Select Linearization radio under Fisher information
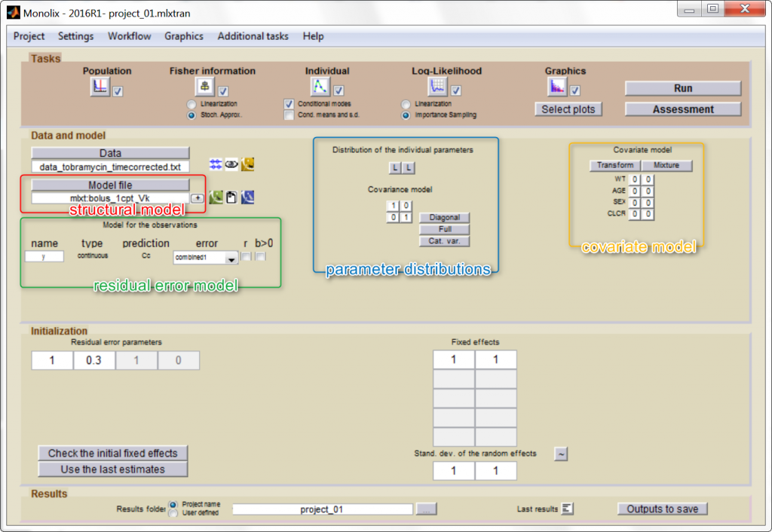This screenshot has height=532, width=772. pyautogui.click(x=193, y=104)
